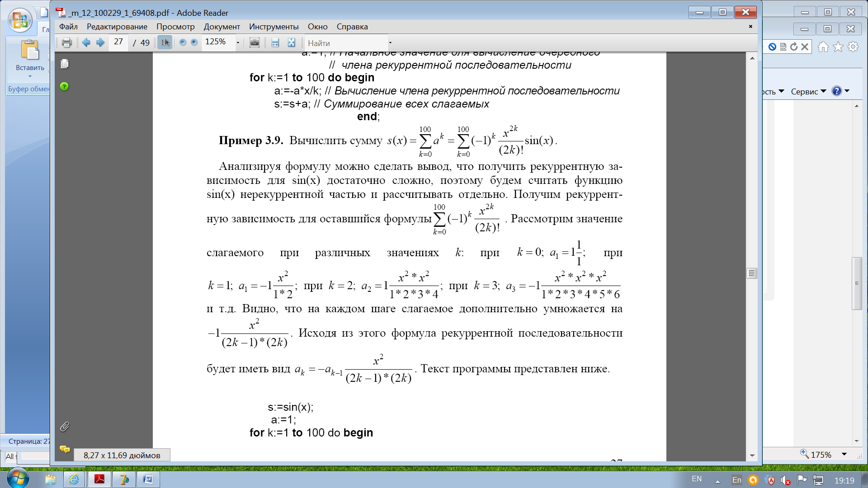The width and height of the screenshot is (868, 488).
Task: Open browser favorites star
Action: click(x=838, y=47)
